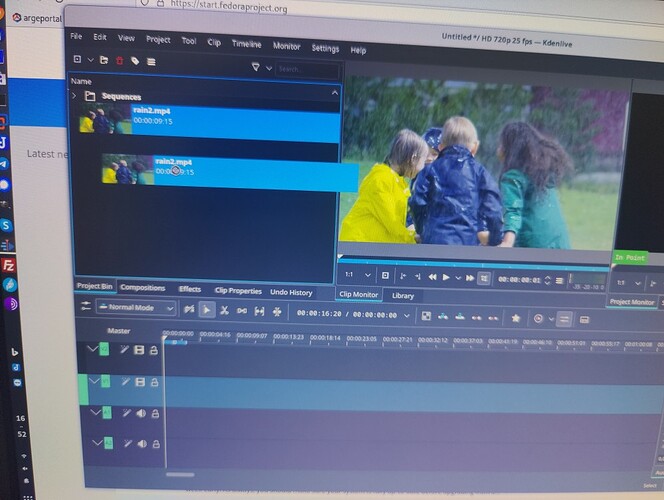Click red Delete Clip trash icon

[x=119, y=61]
